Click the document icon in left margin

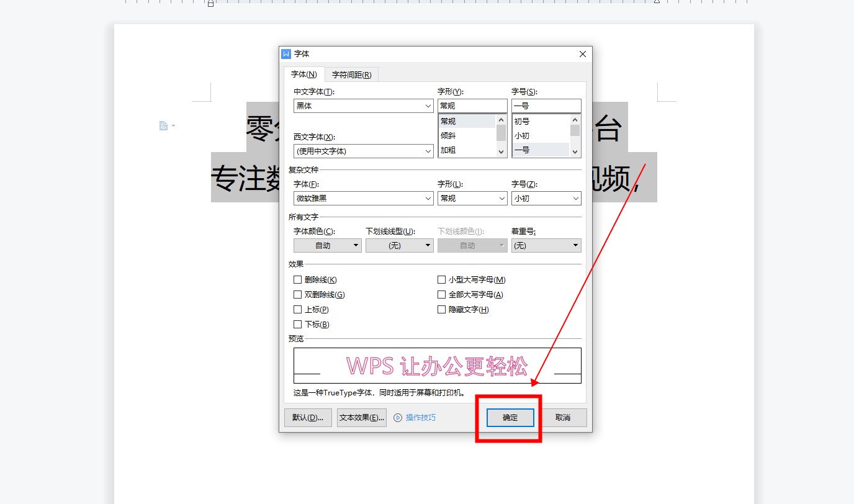tap(163, 126)
